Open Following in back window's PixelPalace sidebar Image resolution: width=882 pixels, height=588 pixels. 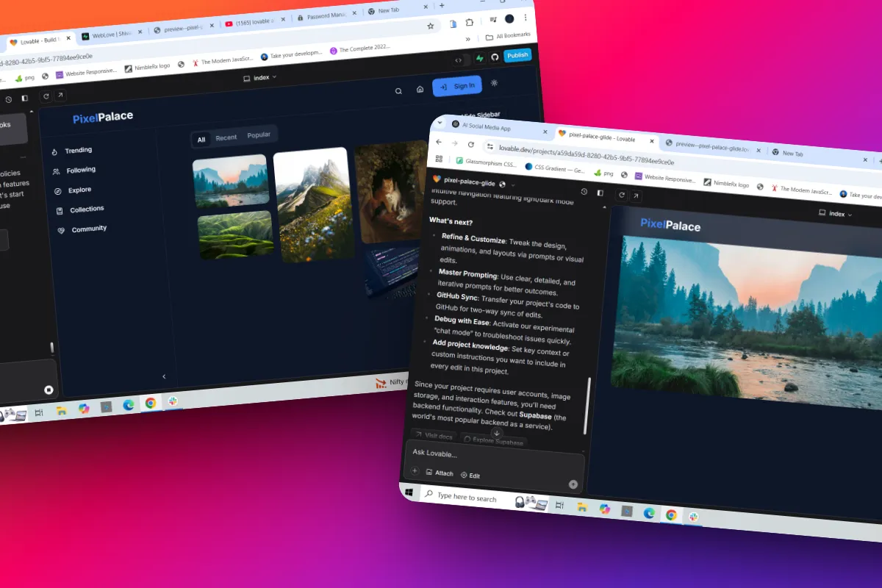74,171
